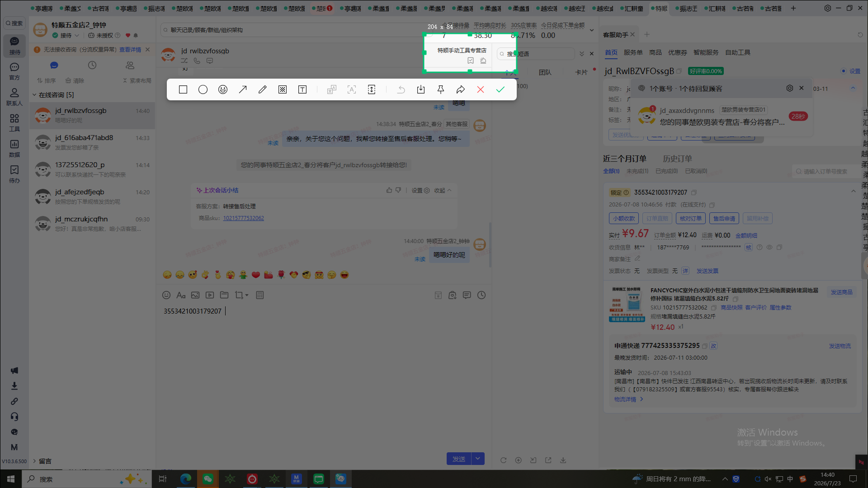Edit the 商家备注 with the pencil icon
The width and height of the screenshot is (868, 488).
click(x=637, y=259)
